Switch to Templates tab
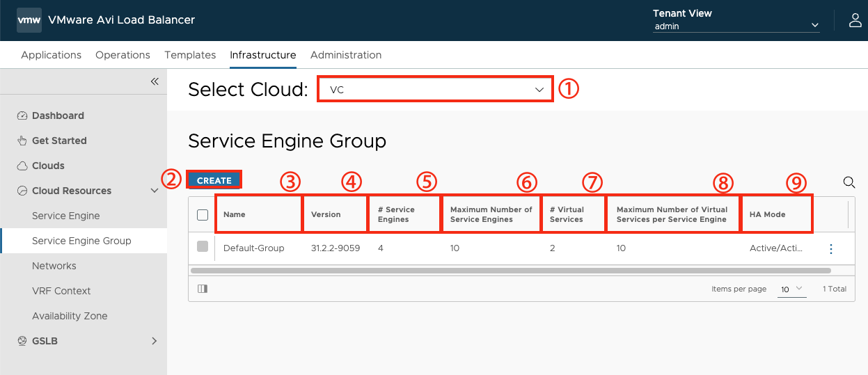The width and height of the screenshot is (868, 375). pyautogui.click(x=190, y=55)
